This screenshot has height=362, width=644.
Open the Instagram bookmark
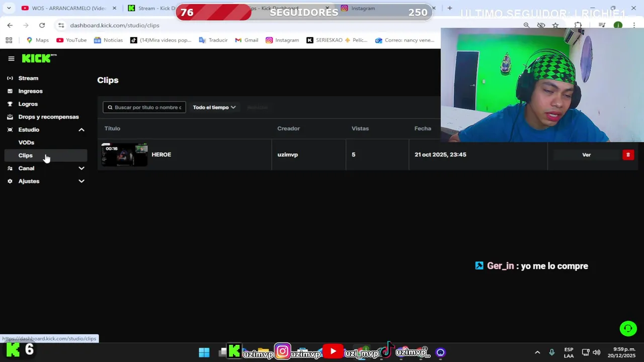(282, 40)
